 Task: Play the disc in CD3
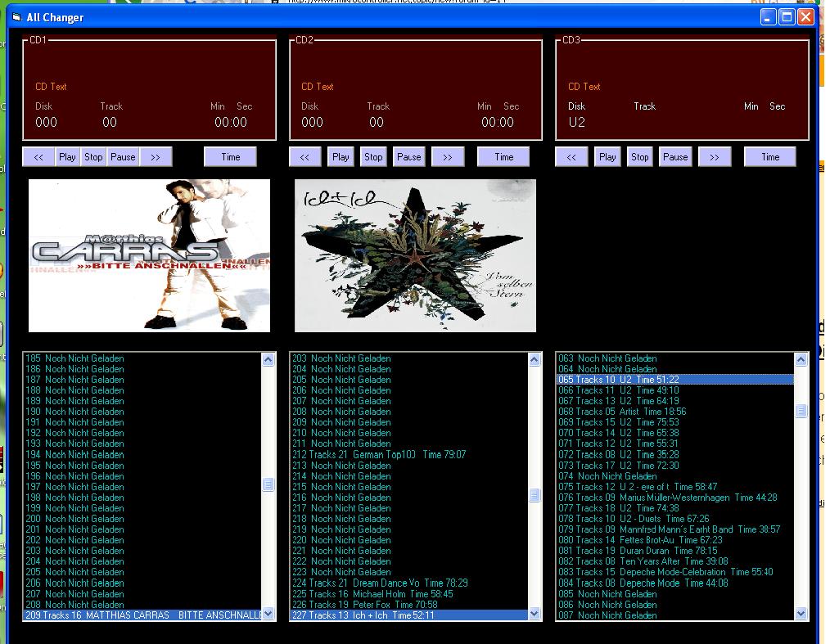pos(607,157)
